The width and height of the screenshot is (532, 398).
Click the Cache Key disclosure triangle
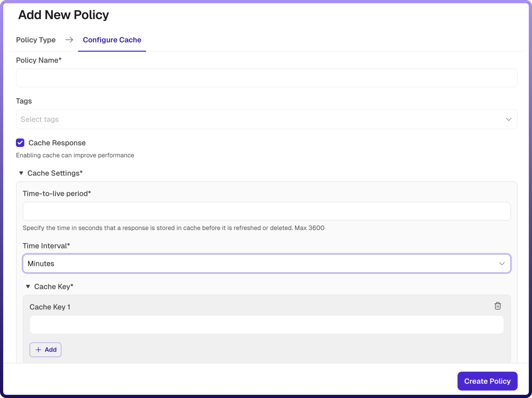click(x=28, y=286)
